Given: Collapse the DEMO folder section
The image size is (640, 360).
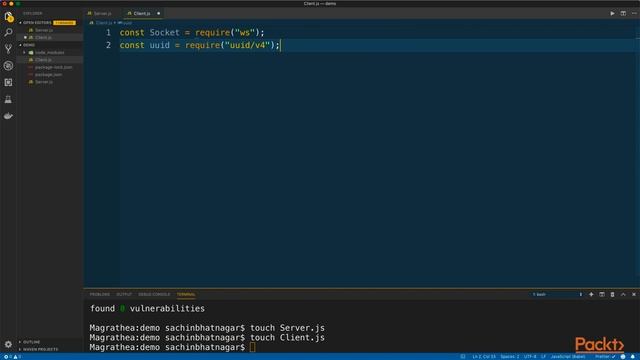Looking at the screenshot, I should (28, 45).
